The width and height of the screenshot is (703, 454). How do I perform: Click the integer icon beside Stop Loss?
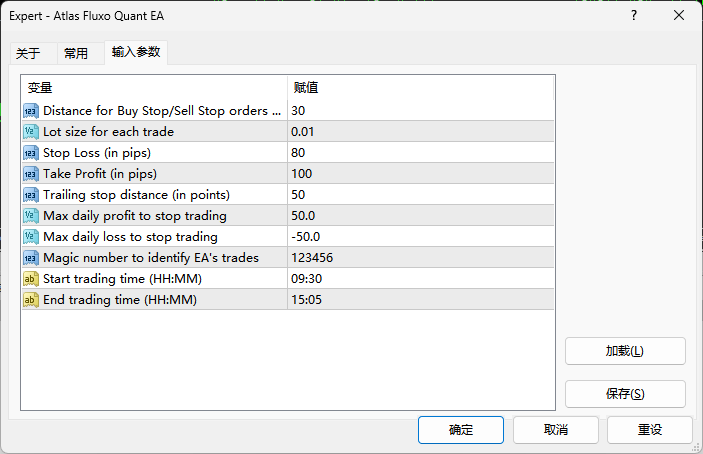tap(31, 153)
